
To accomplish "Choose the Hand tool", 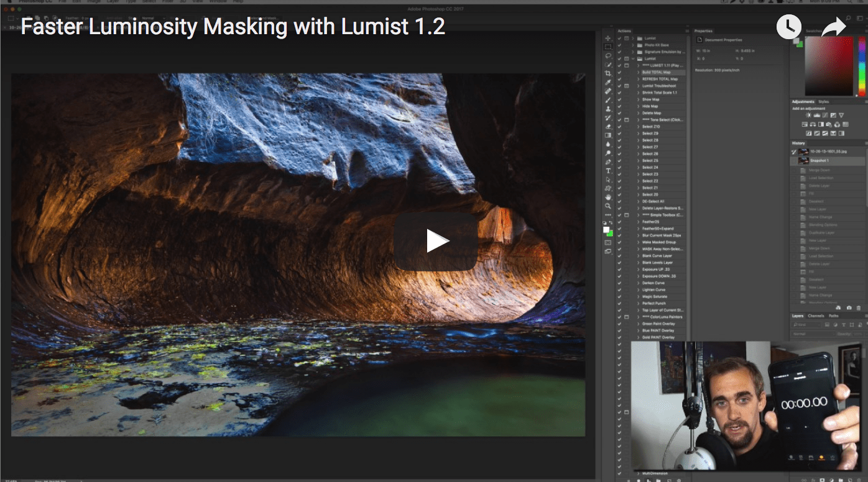I will 608,197.
